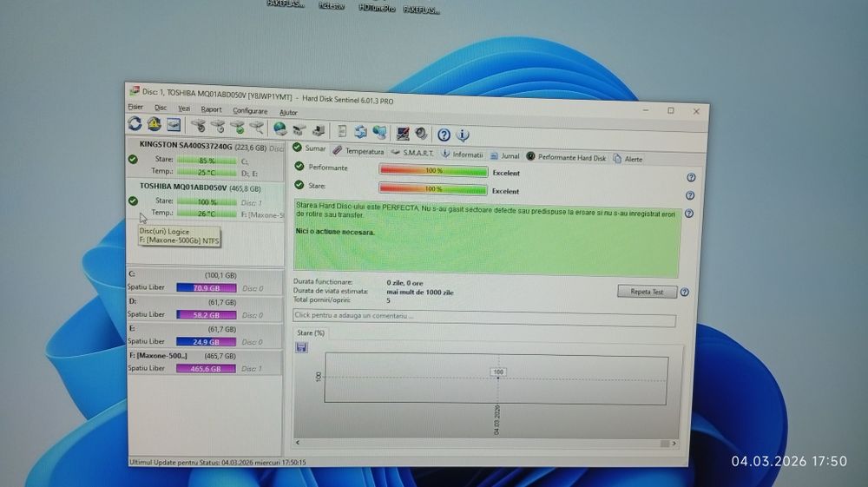Open the Ajutor menu
Screen dimensions: 868x487
pos(288,112)
